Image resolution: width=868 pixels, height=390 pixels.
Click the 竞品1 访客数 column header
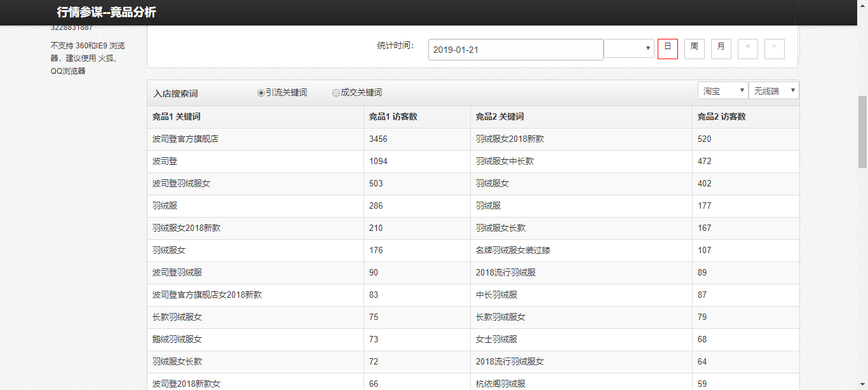393,117
